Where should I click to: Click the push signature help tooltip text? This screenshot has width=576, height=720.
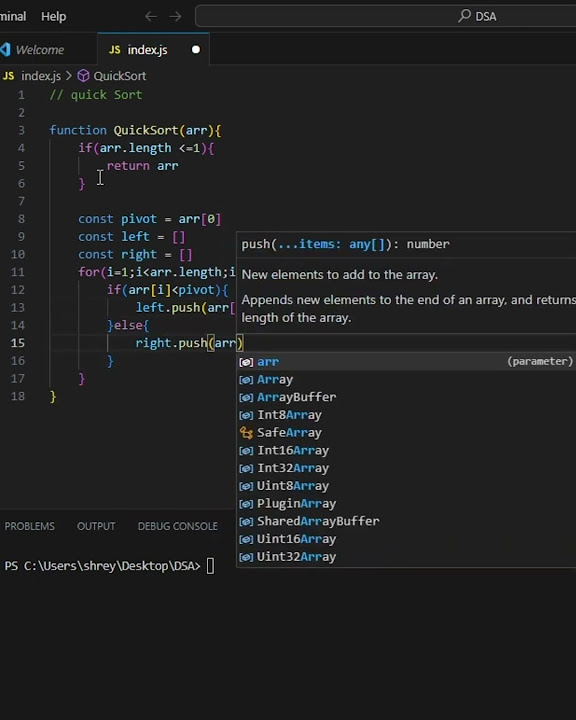345,244
